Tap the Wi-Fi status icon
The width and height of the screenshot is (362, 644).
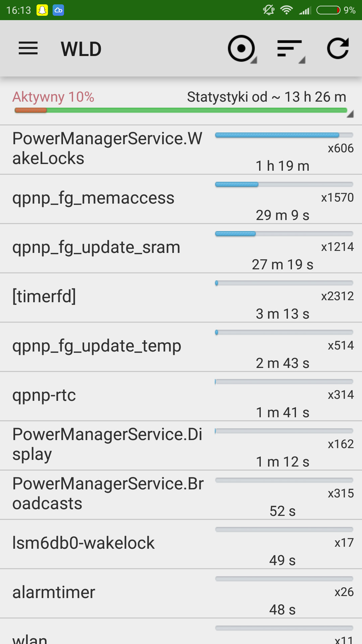tap(286, 10)
